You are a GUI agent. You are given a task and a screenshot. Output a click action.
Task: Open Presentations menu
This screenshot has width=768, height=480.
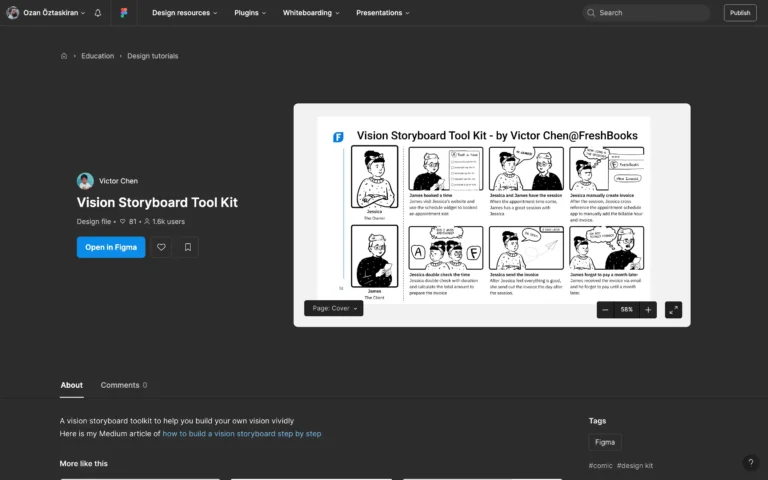coord(383,13)
